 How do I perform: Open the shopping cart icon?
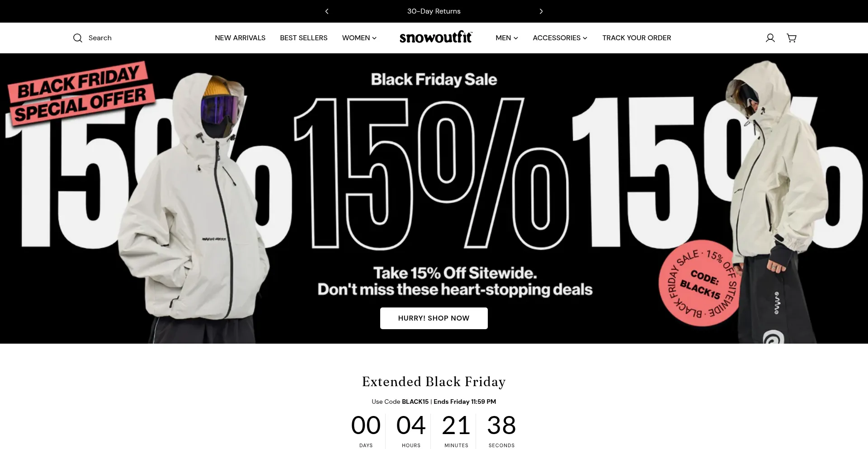click(x=791, y=38)
